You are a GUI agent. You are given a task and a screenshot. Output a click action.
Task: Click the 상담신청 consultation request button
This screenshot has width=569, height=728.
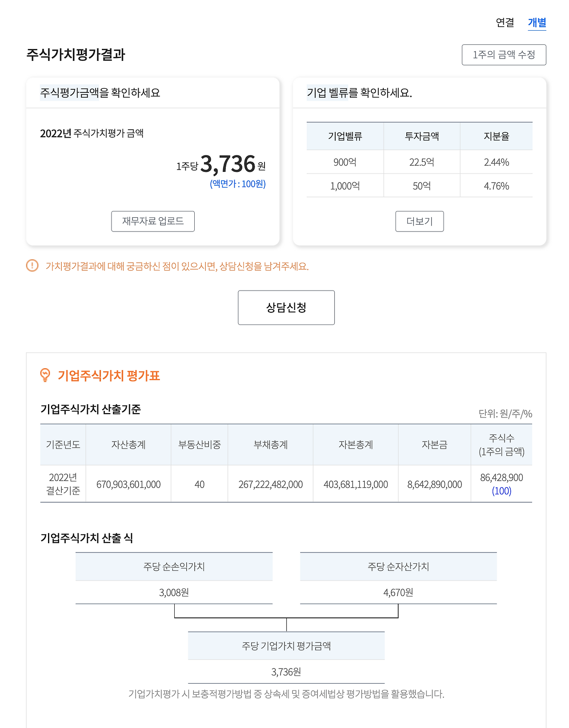[287, 307]
